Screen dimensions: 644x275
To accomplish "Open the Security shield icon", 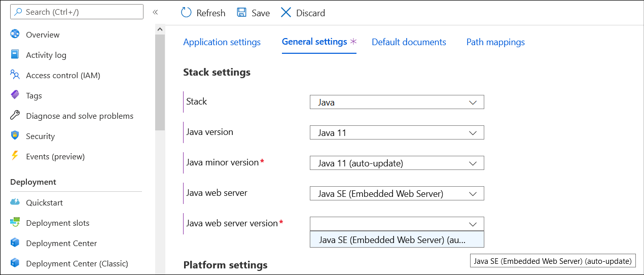I will tap(15, 136).
